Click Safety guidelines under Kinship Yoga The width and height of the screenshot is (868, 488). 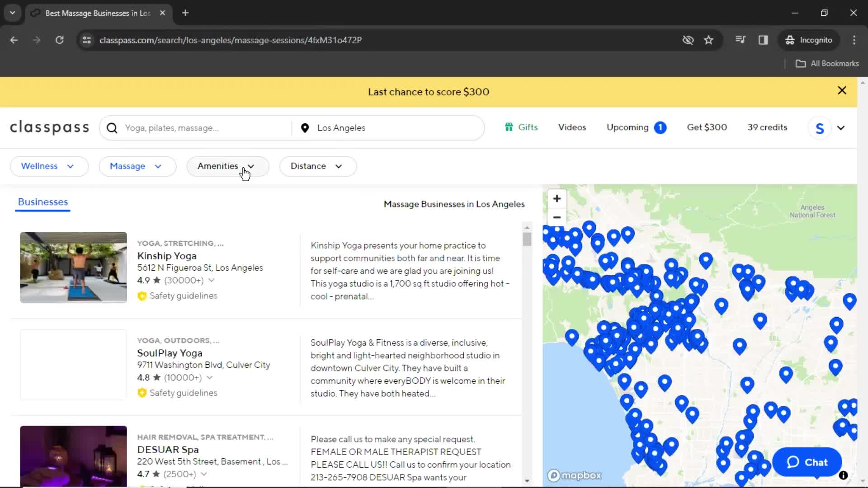click(183, 296)
